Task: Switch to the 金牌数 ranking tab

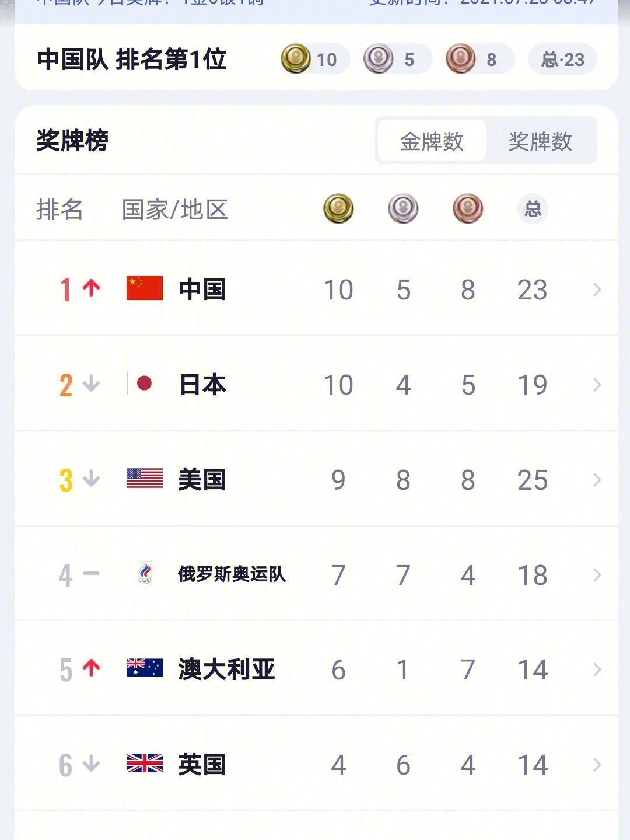Action: point(432,141)
